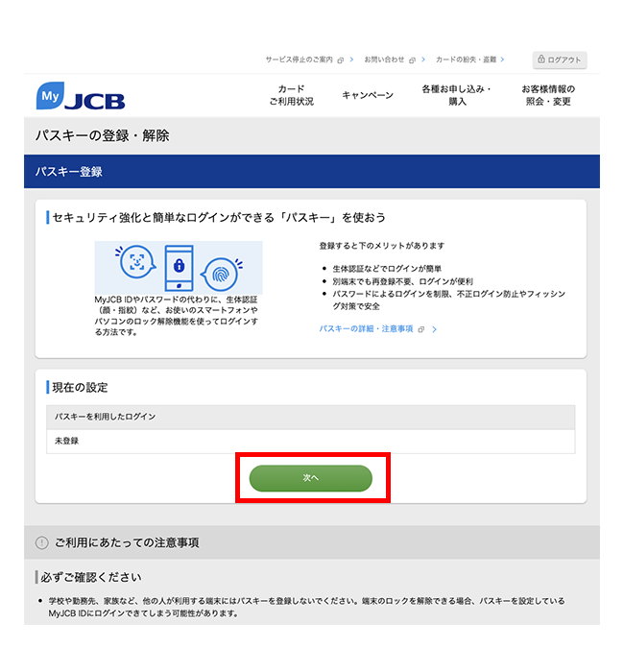Click chevron arrow after サービス停止のご案内
Image resolution: width=624 pixels, height=672 pixels.
(x=351, y=60)
